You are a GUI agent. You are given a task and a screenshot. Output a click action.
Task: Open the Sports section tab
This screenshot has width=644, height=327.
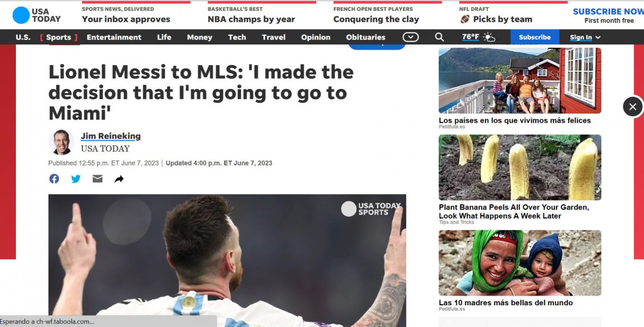click(x=58, y=37)
